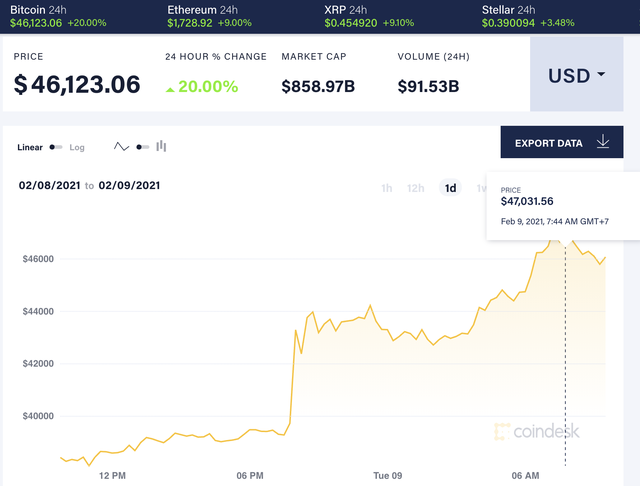The height and width of the screenshot is (486, 640).
Task: Click the 06 PM x-axis label
Action: (250, 475)
